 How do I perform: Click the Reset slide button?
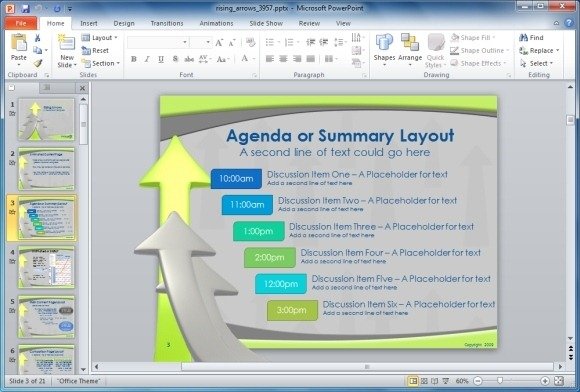click(x=95, y=50)
